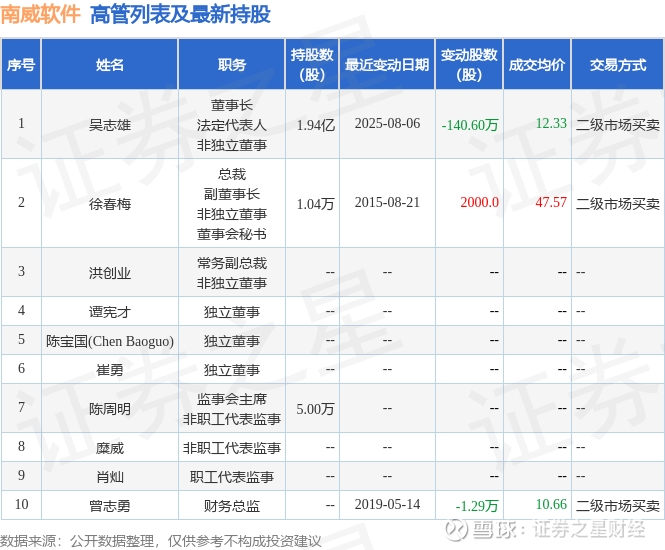Click the 董事长 position text

232,105
